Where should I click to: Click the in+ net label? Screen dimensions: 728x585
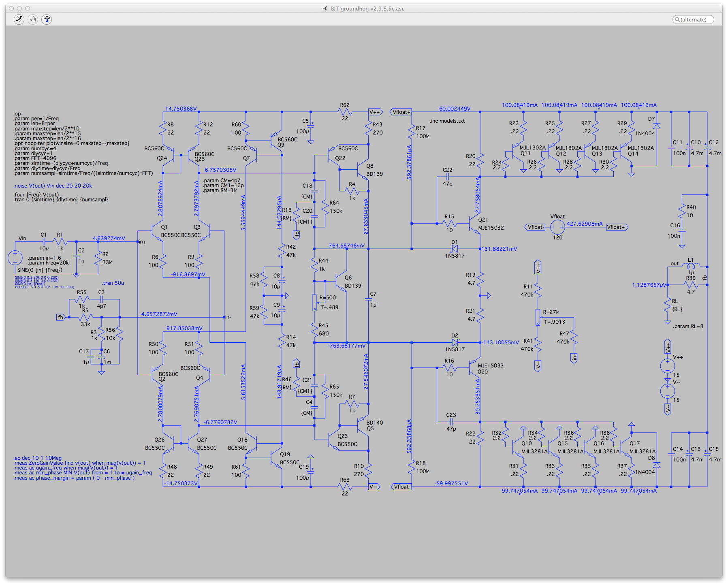click(142, 242)
